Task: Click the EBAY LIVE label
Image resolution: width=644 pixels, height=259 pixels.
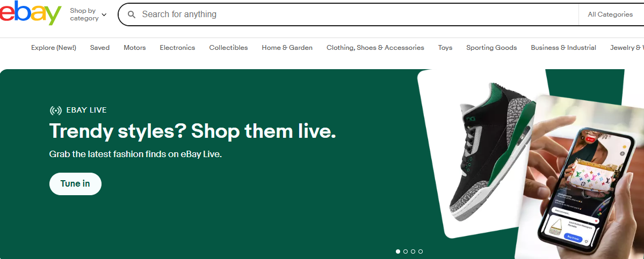Action: (86, 110)
